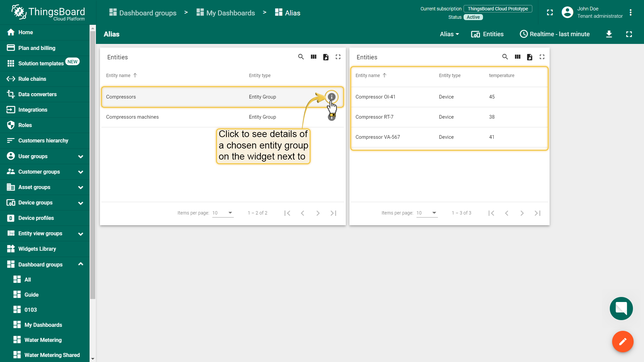644x362 pixels.
Task: Click Alias breadcrumb
Action: click(288, 13)
